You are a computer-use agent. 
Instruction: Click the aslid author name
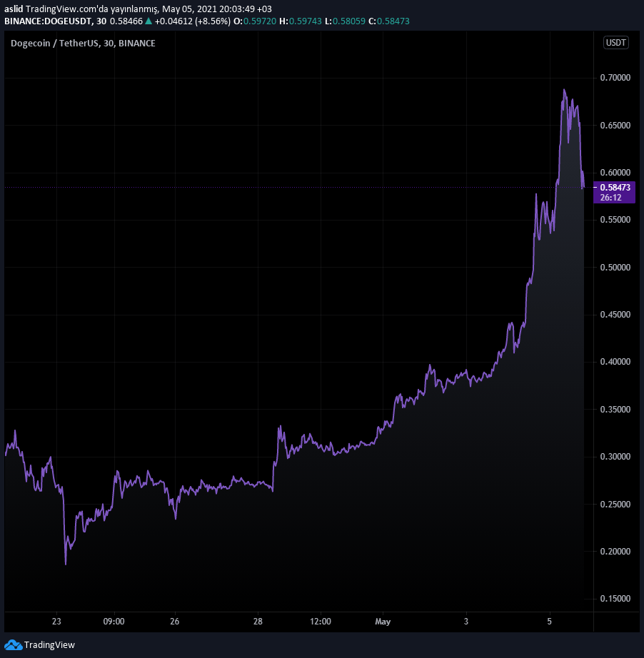click(x=14, y=9)
